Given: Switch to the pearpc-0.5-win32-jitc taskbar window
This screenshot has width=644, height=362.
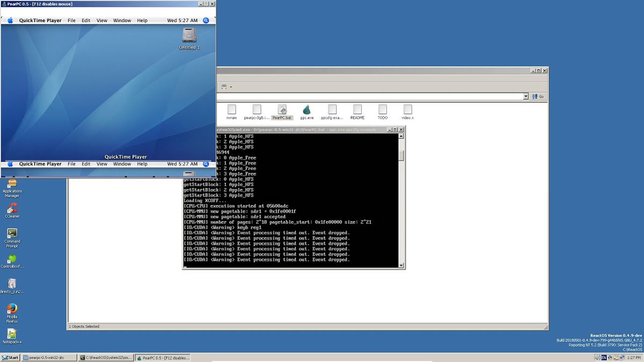Looking at the screenshot, I should point(49,357).
